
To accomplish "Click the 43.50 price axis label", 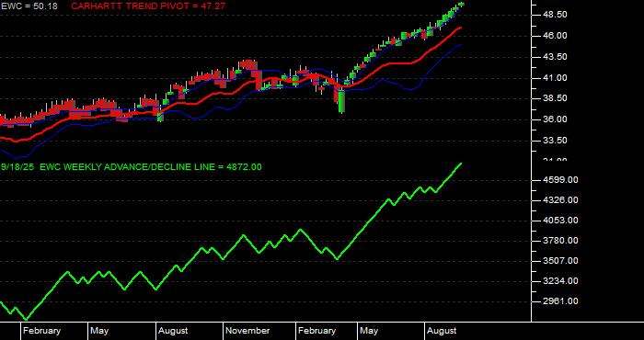I will 556,57.
